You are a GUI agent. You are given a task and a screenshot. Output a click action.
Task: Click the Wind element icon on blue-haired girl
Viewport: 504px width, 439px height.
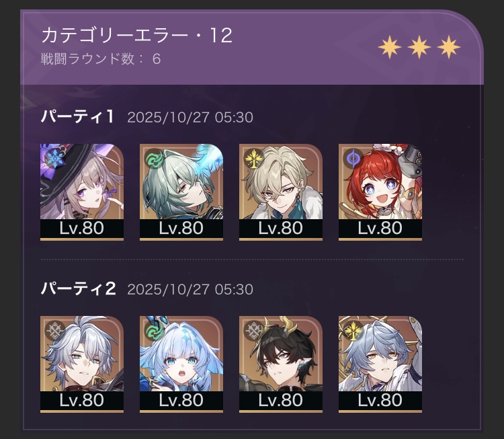point(153,330)
